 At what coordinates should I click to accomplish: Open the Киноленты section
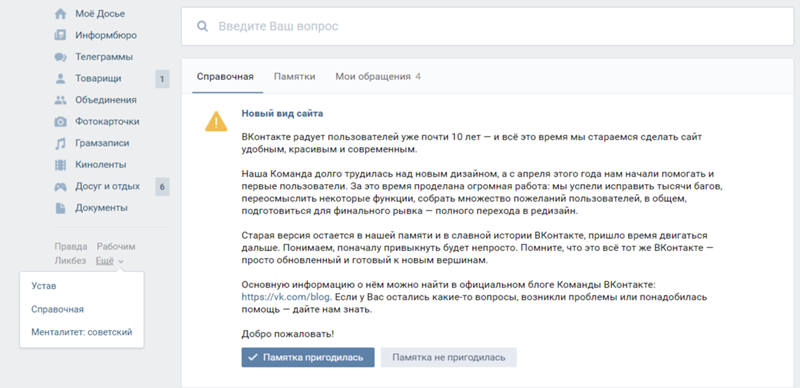[x=101, y=165]
